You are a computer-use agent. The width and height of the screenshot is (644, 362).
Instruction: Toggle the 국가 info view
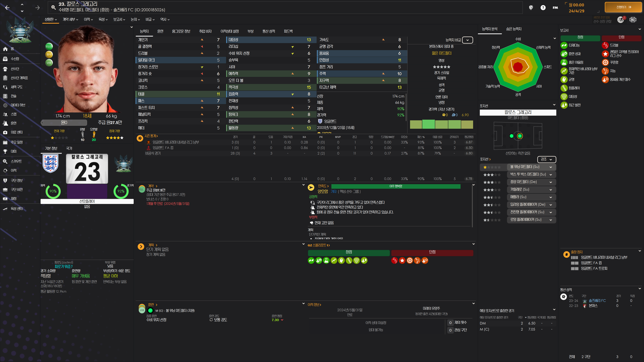coord(69,148)
